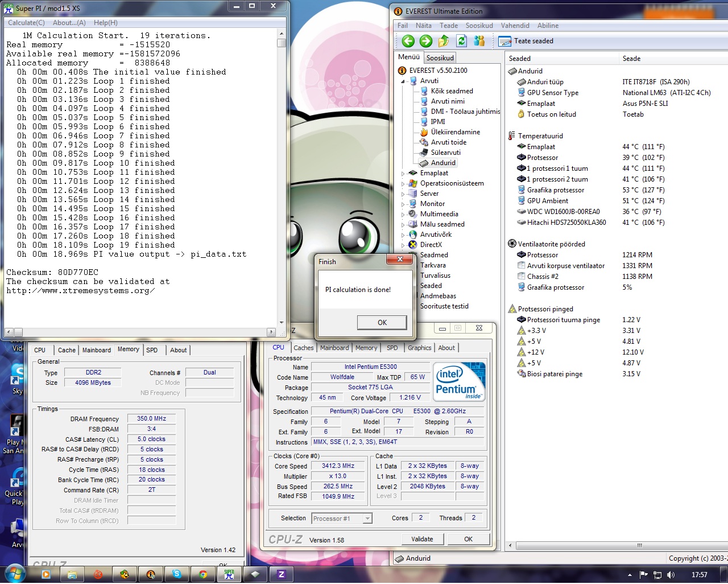The image size is (728, 584).
Task: Click the Validate button in CPU-Z
Action: (x=422, y=539)
